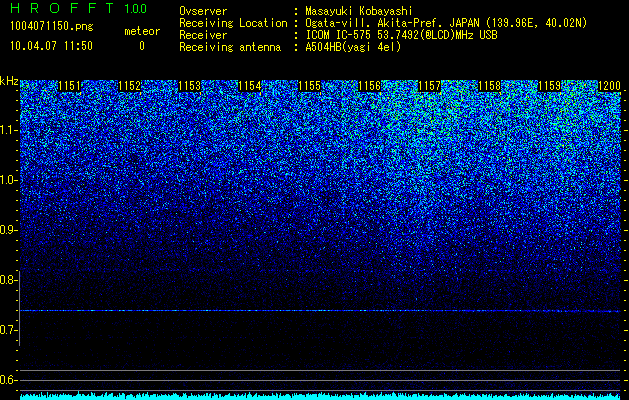Click the date stamp 10.04.07 11:50
This screenshot has height=400, width=629.
click(51, 46)
